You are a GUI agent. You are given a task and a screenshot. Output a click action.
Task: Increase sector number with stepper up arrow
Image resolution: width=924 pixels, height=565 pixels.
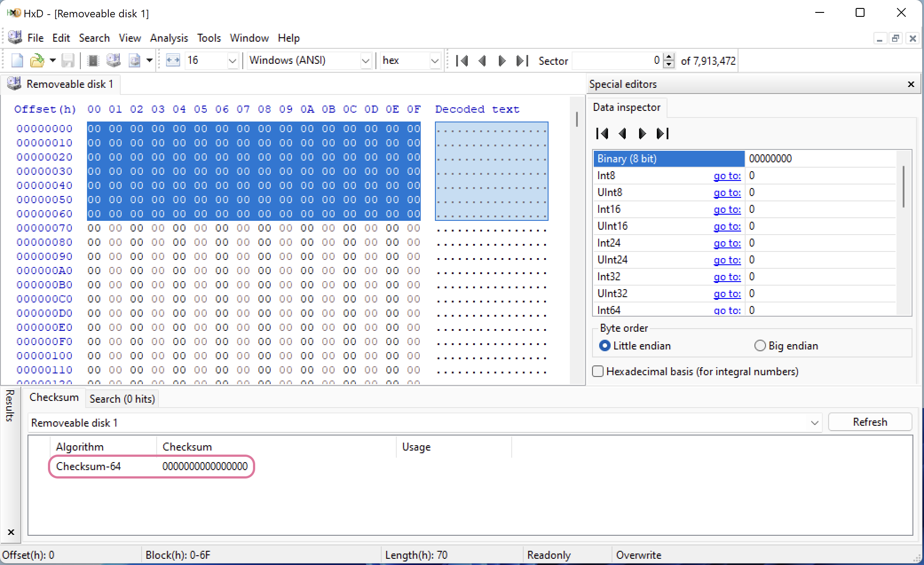pos(669,57)
